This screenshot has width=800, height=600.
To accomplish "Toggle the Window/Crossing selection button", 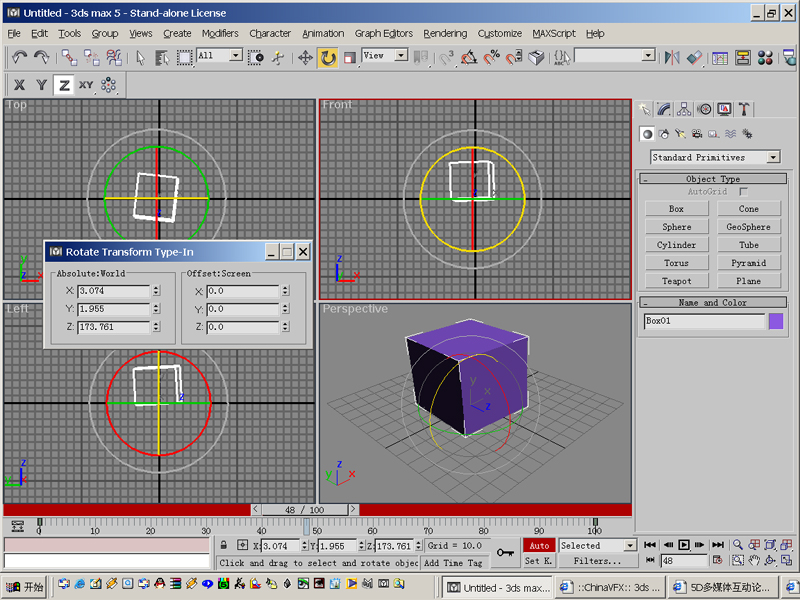I will pyautogui.click(x=256, y=57).
